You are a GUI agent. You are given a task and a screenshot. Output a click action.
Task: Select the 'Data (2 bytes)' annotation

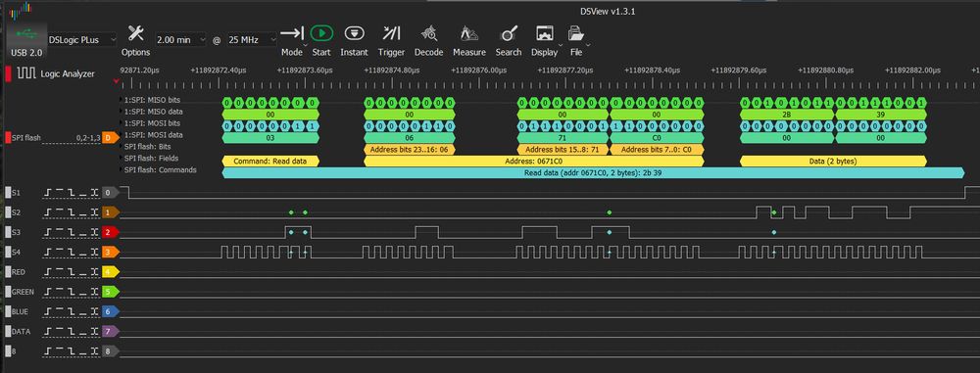833,162
